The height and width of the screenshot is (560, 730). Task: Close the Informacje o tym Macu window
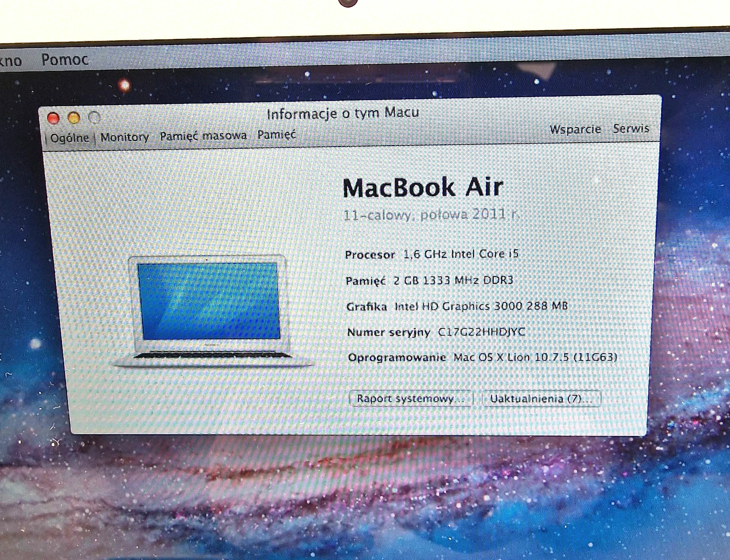[53, 118]
